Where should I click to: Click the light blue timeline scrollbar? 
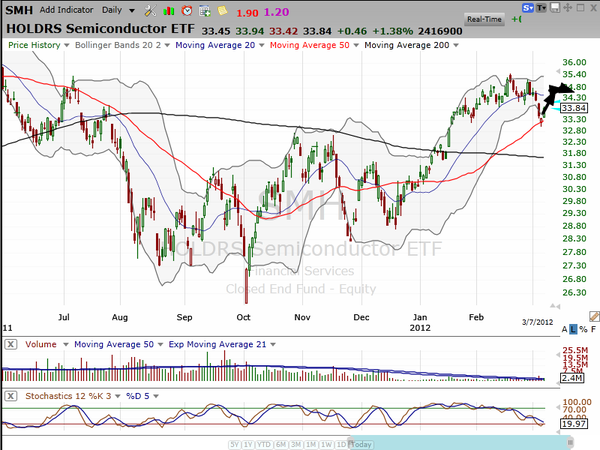(461, 442)
